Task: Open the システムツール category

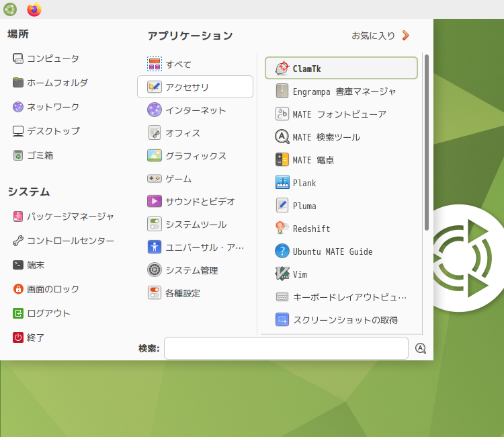Action: point(195,224)
